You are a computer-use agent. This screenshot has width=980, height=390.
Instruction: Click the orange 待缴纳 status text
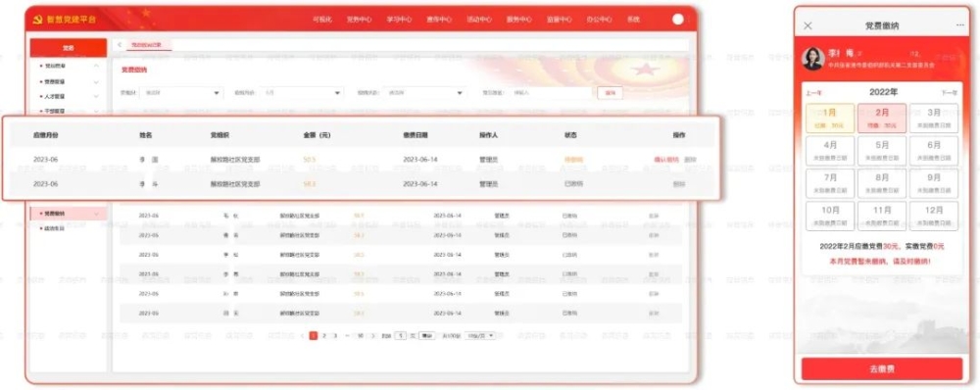[x=573, y=160]
